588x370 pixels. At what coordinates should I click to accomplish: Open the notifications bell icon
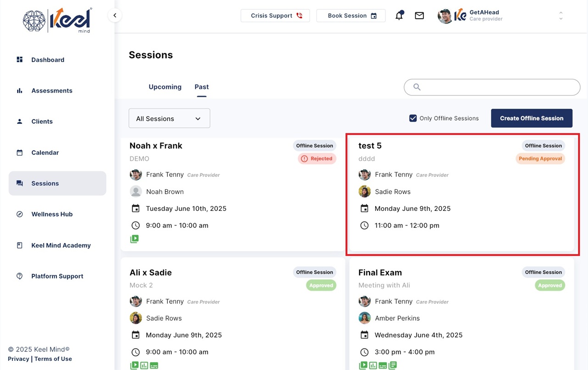(x=399, y=16)
